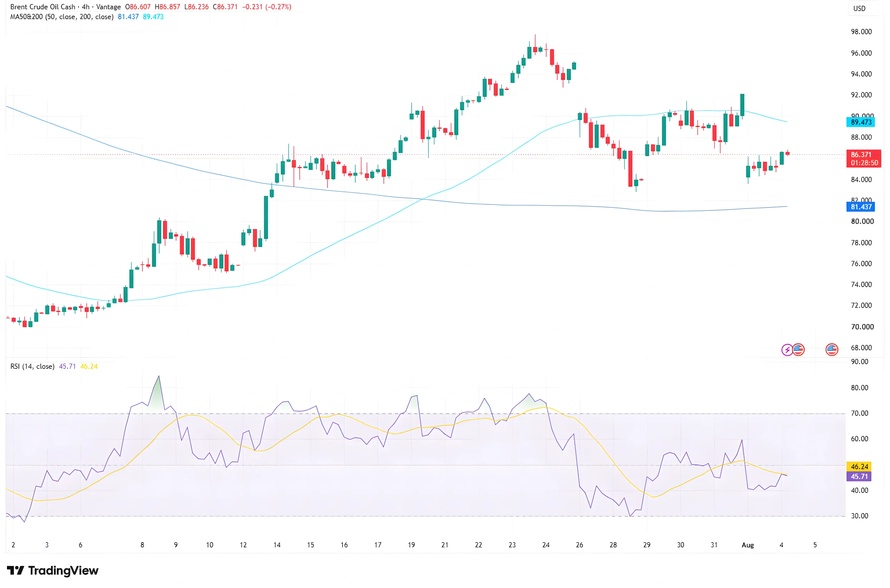Click the red 86.371 current price label
This screenshot has width=890, height=588.
coord(864,158)
